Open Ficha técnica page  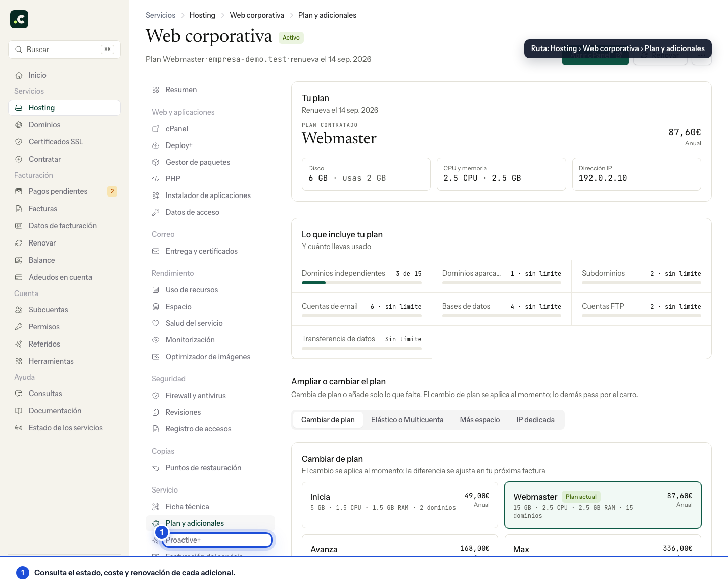coord(210,507)
